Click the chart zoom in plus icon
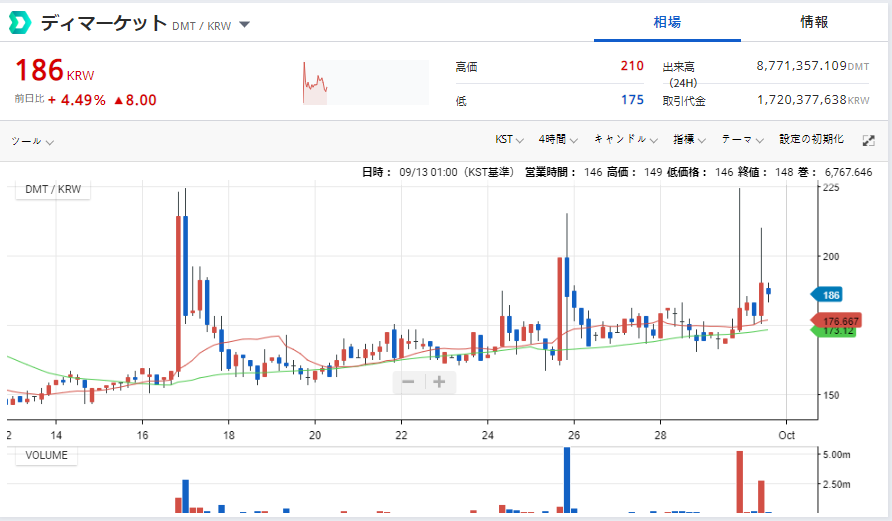 pyautogui.click(x=438, y=381)
